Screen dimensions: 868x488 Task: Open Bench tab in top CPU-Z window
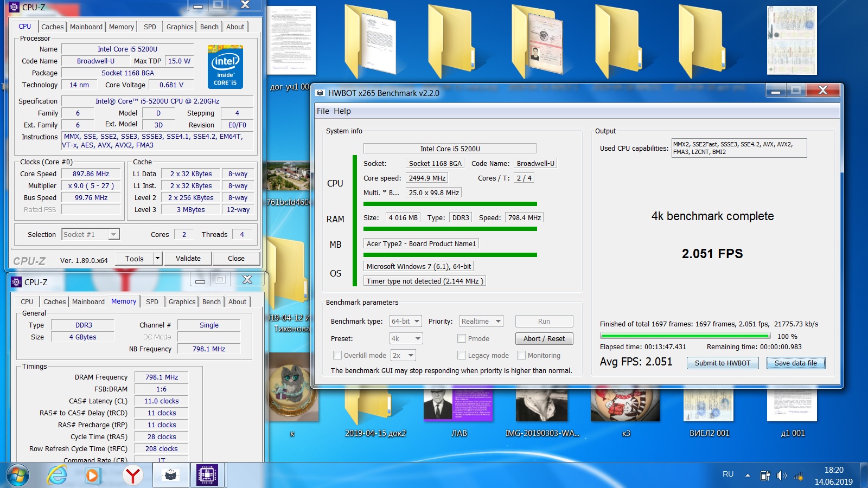pos(209,27)
